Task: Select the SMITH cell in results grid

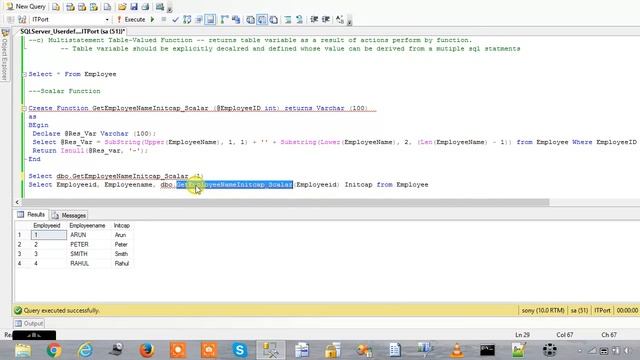Action: [89, 254]
